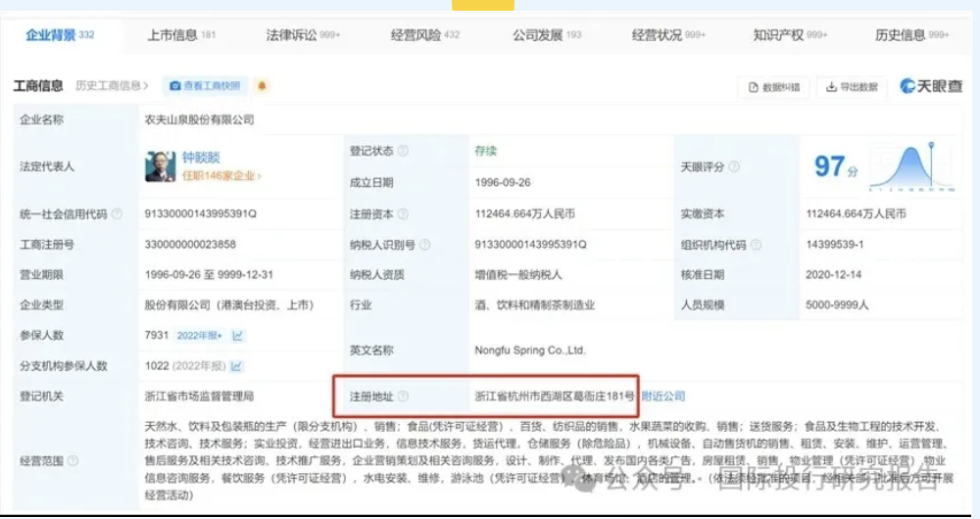Select staff size 5000-9999人
The image size is (980, 519).
coord(839,305)
